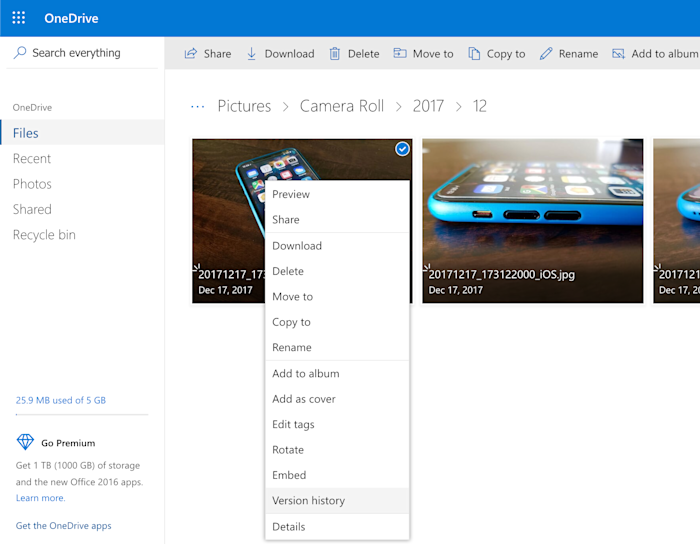Click the Search everything field
The image size is (700, 544).
tap(82, 53)
